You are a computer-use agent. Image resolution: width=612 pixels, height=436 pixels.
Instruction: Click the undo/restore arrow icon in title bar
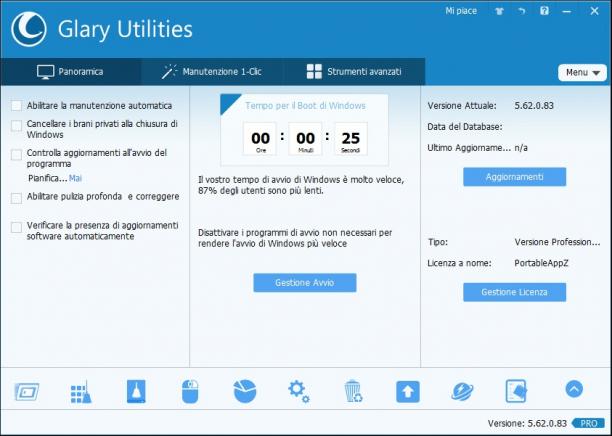click(521, 11)
